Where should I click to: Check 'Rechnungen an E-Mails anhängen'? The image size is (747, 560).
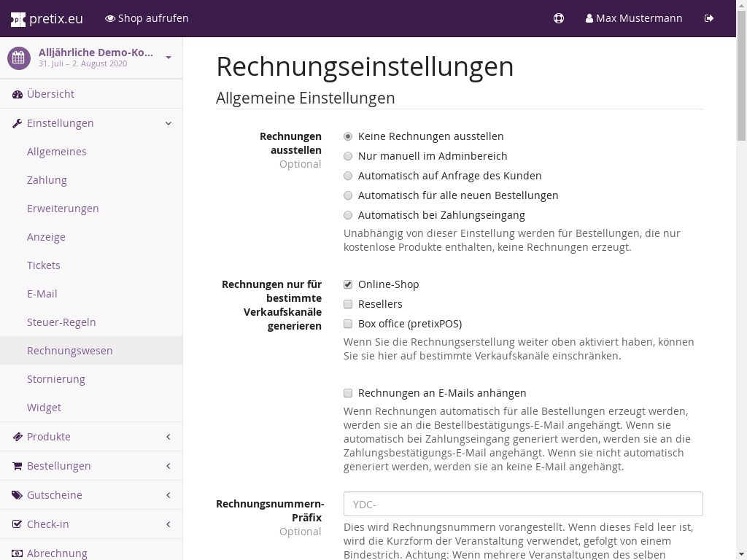(348, 393)
